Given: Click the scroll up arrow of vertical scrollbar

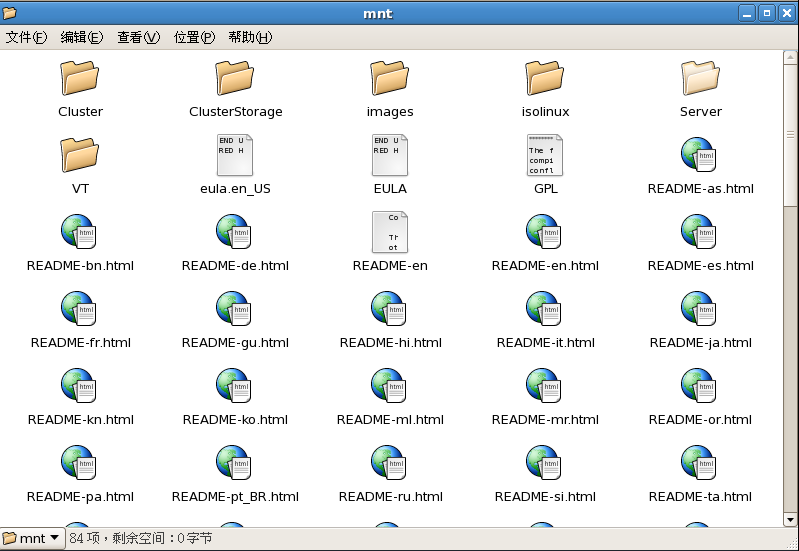Looking at the screenshot, I should point(790,57).
